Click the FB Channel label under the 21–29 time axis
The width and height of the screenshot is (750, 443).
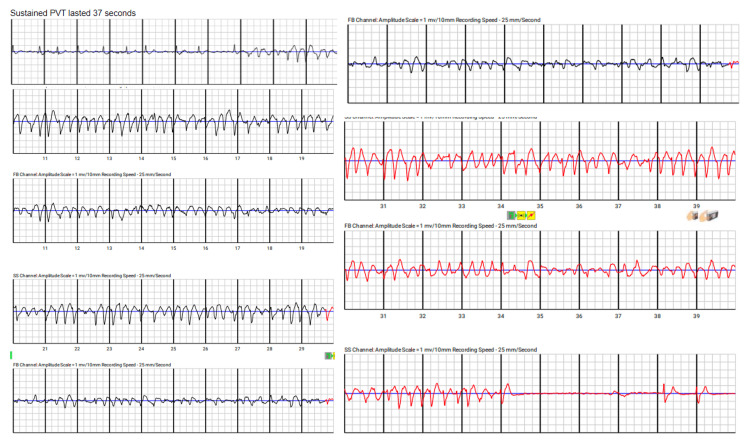pos(92,365)
